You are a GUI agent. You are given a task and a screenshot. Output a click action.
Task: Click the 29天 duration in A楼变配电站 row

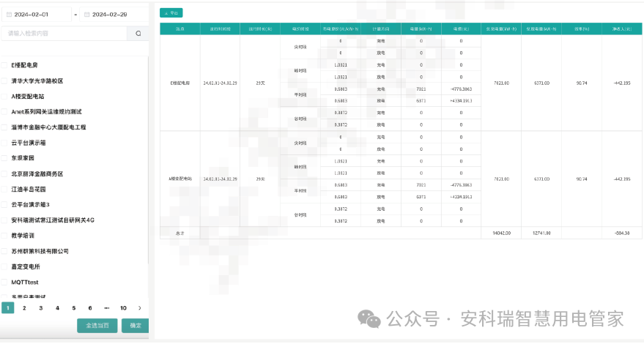pos(260,179)
